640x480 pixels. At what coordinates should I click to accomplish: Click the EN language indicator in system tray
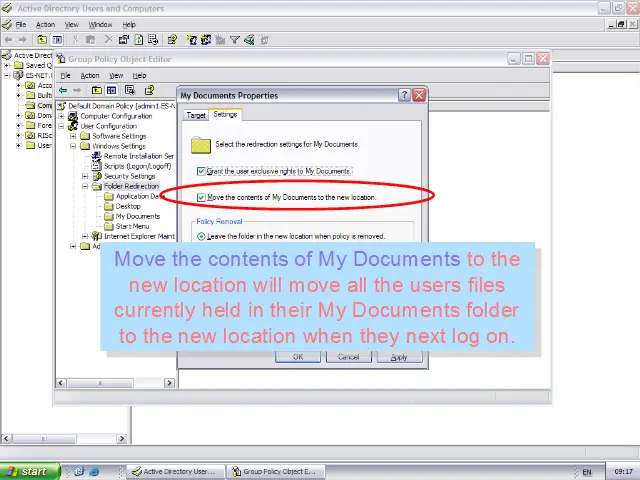pos(587,472)
